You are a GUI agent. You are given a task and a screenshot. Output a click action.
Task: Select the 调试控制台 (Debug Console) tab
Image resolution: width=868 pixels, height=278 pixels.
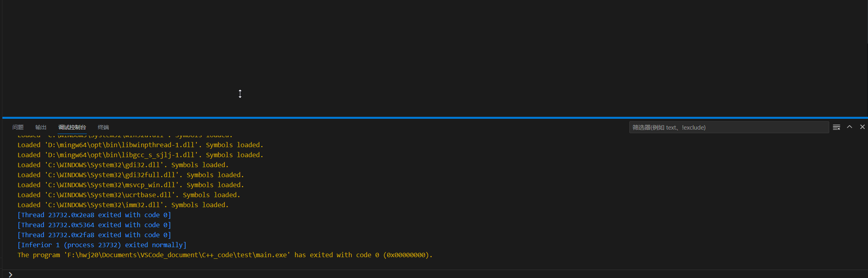(x=72, y=127)
